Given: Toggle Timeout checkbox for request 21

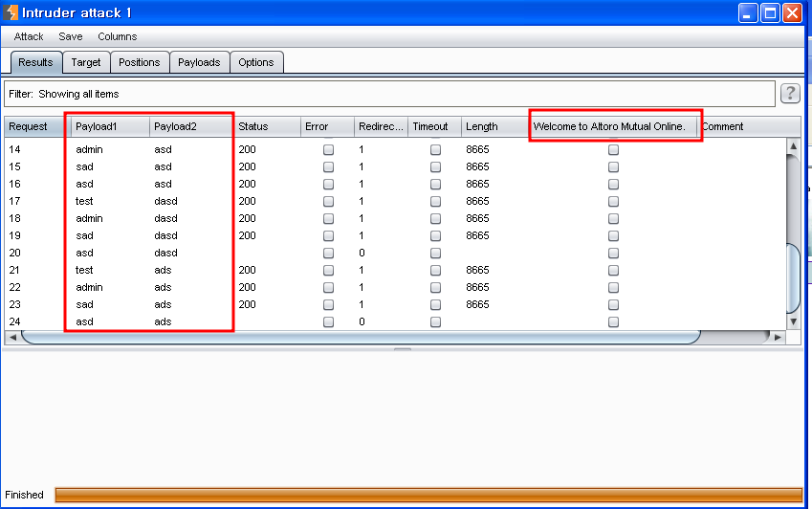Looking at the screenshot, I should point(435,271).
